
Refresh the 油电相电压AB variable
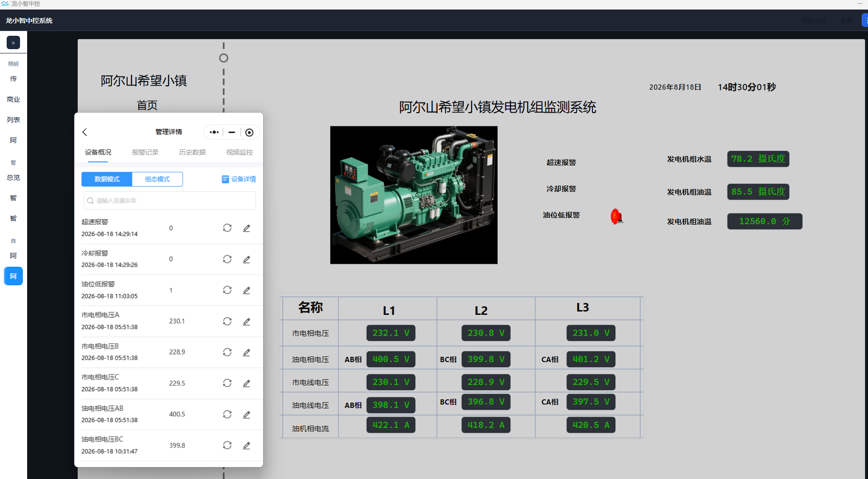coord(227,414)
